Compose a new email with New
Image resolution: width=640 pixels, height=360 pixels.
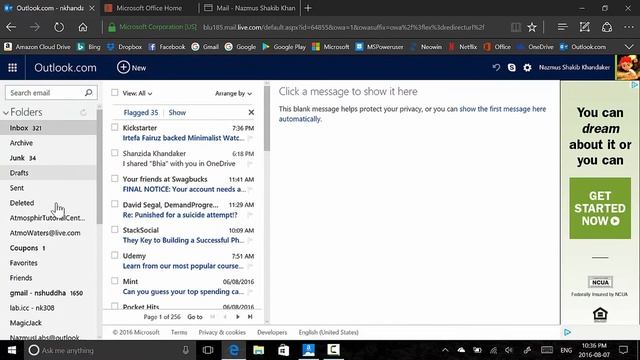pos(131,67)
